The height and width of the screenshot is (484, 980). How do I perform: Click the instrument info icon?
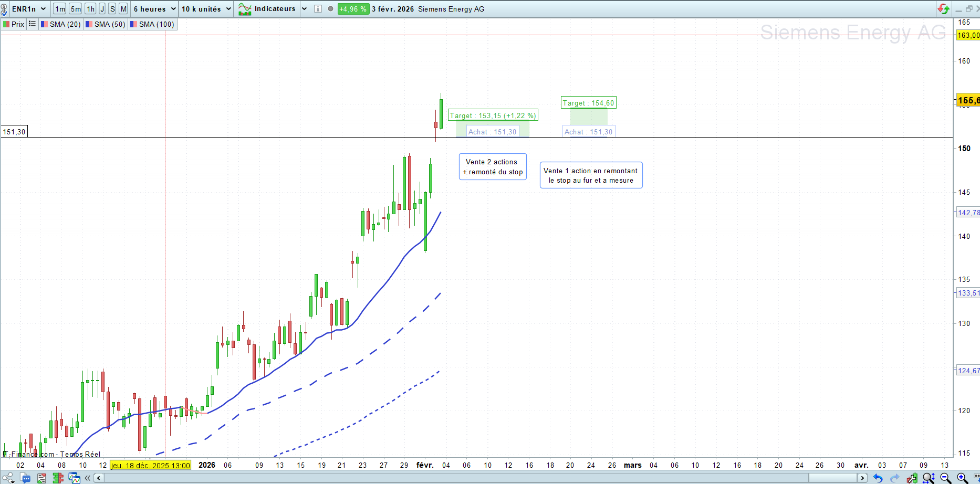coord(318,9)
